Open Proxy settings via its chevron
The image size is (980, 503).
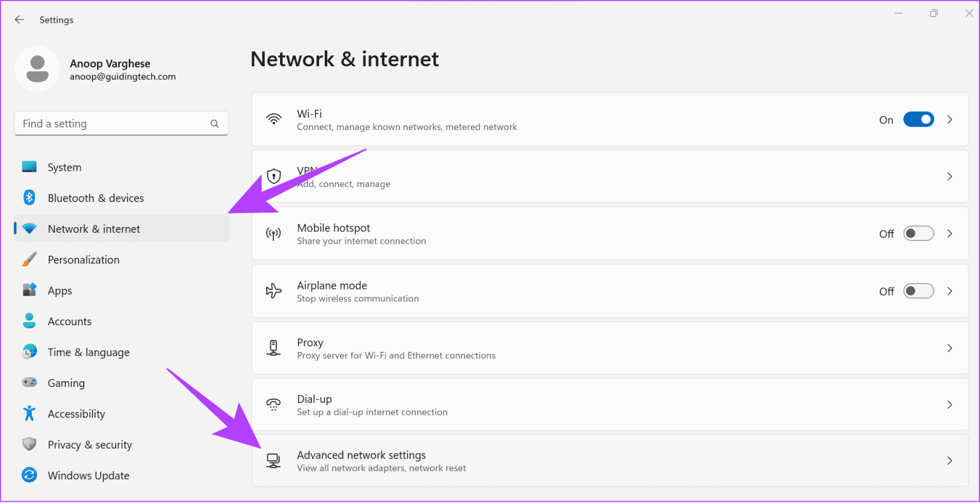pos(950,348)
